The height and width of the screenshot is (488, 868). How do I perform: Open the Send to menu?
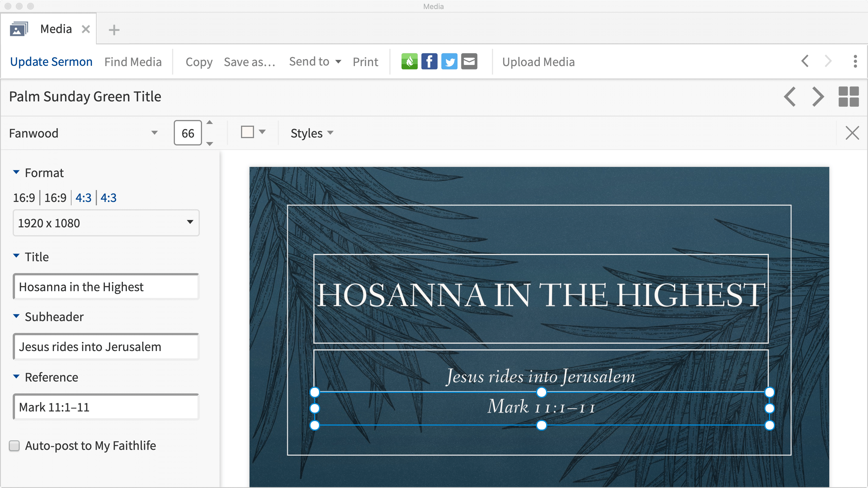(x=315, y=62)
